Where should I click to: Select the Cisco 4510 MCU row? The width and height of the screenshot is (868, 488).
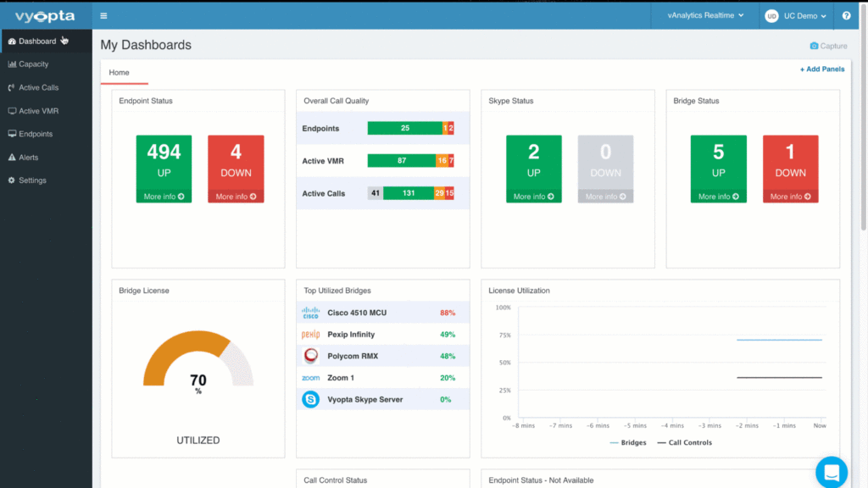click(383, 313)
